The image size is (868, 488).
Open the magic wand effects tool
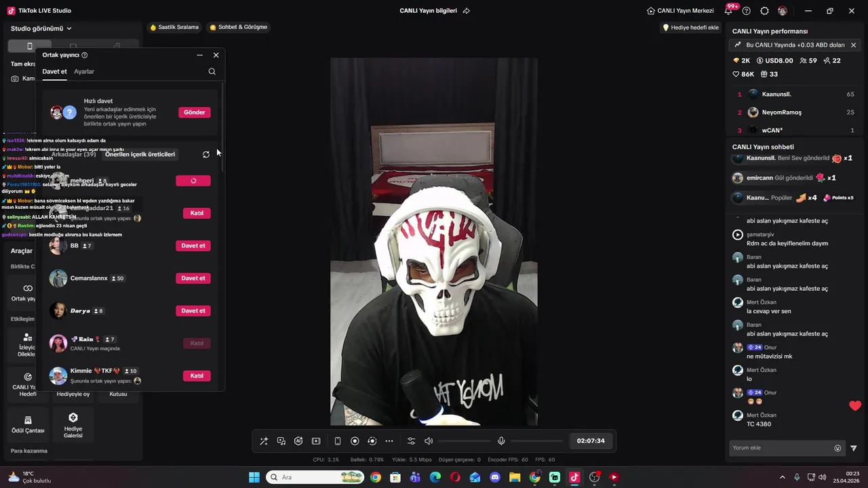(x=264, y=441)
